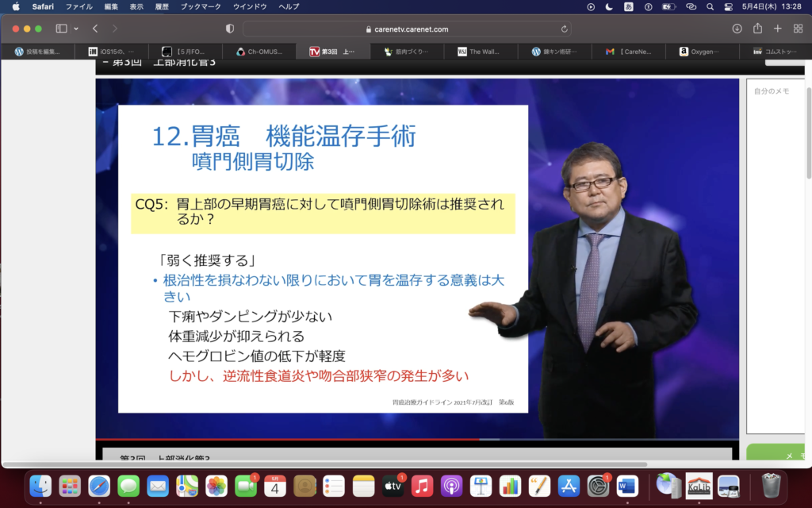
Task: Toggle Control Center in menu bar
Action: click(729, 6)
